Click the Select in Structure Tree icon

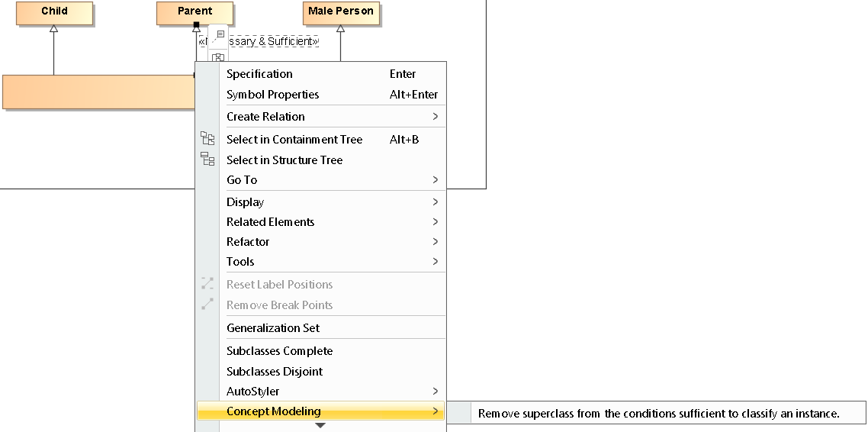point(207,159)
